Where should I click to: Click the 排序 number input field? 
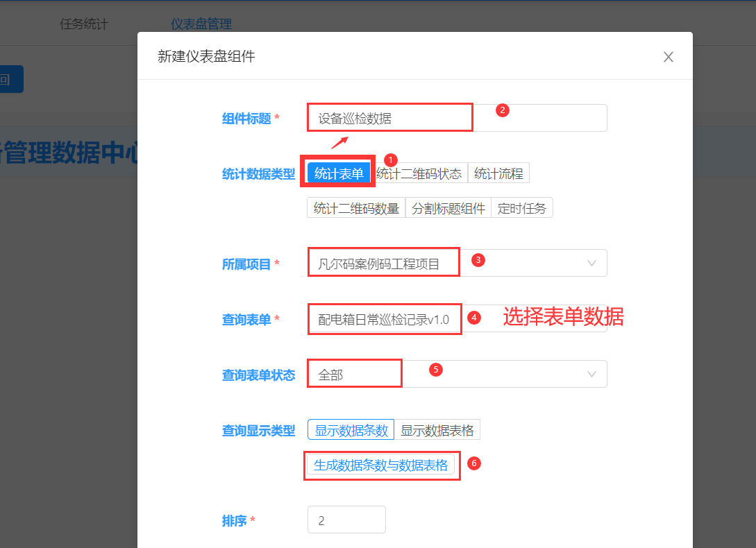pyautogui.click(x=346, y=520)
